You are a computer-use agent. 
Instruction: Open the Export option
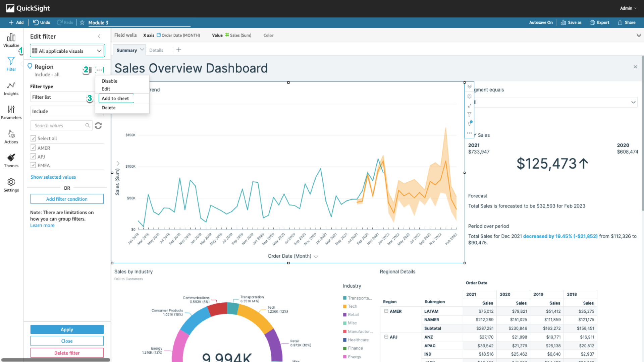point(599,22)
